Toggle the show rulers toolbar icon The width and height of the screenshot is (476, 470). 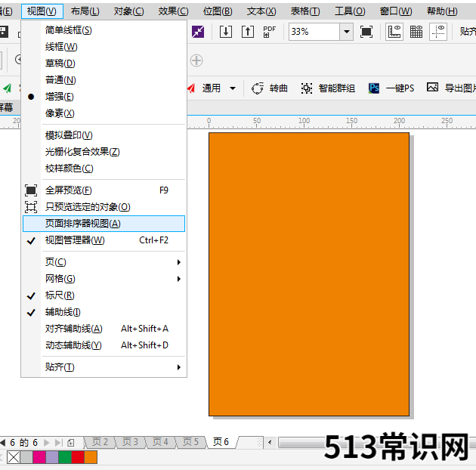(x=394, y=32)
